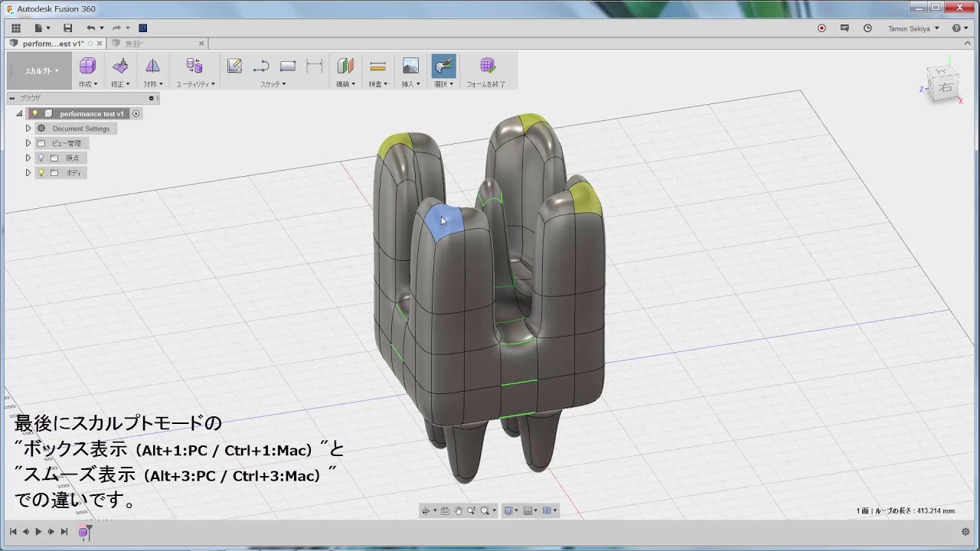
Task: Open the Display Settings dropdown
Action: (x=510, y=510)
